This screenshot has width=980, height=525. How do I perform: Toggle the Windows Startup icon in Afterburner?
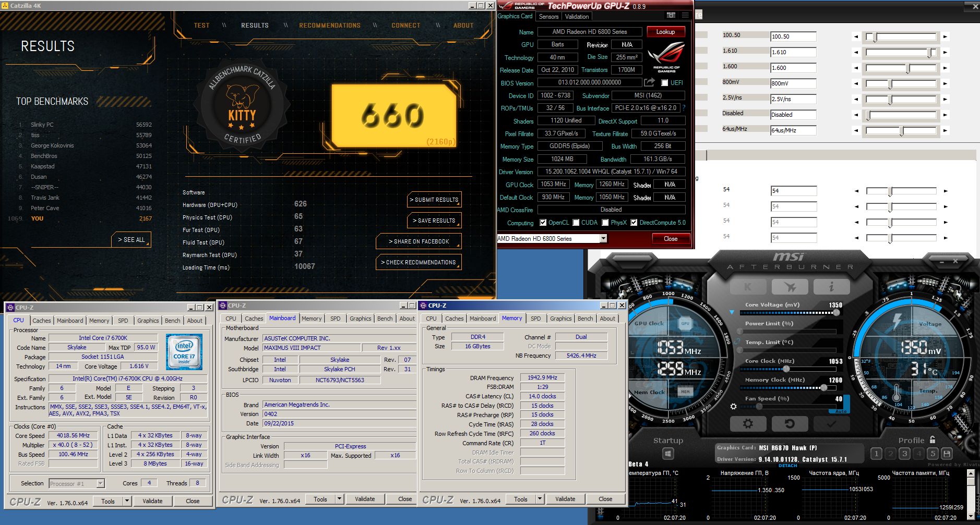pyautogui.click(x=668, y=454)
